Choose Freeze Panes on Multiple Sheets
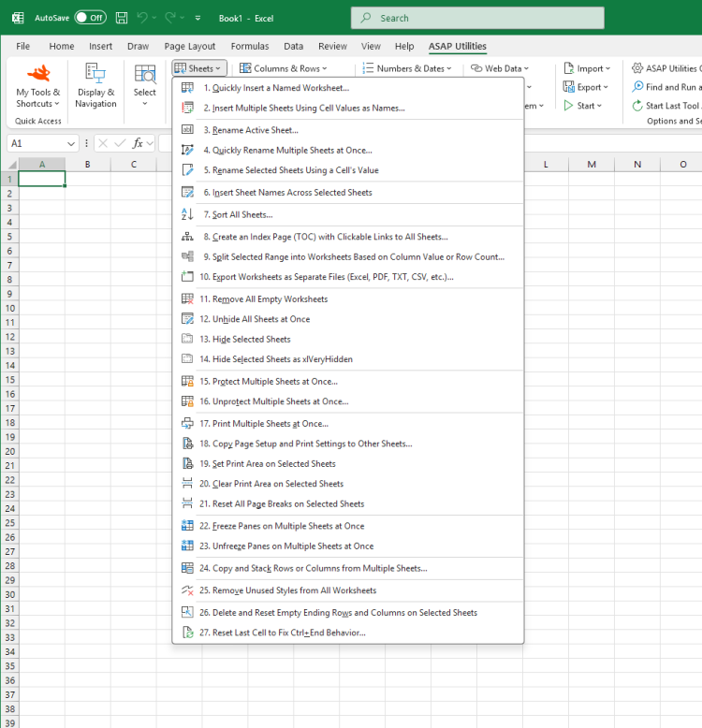The width and height of the screenshot is (702, 728). pyautogui.click(x=281, y=526)
